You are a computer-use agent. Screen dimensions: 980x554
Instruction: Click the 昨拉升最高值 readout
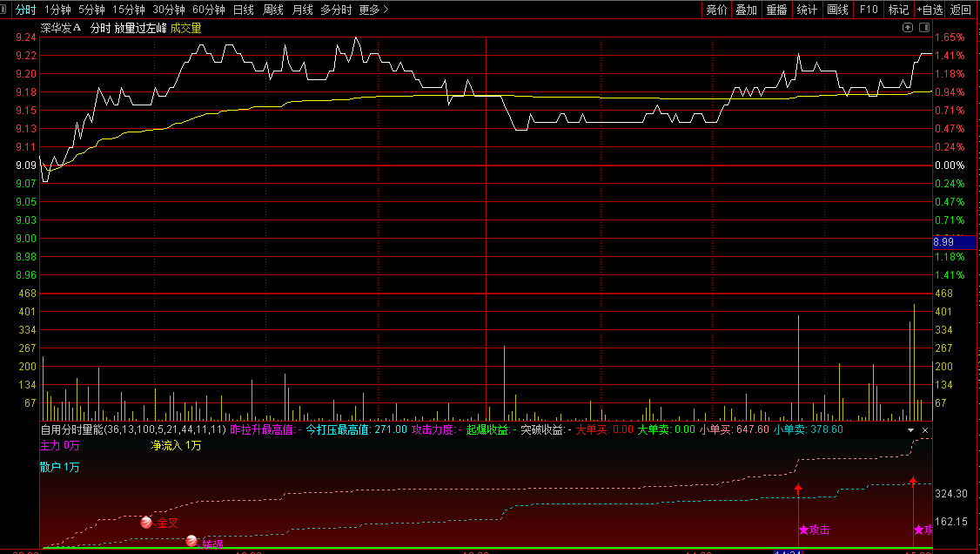[265, 430]
